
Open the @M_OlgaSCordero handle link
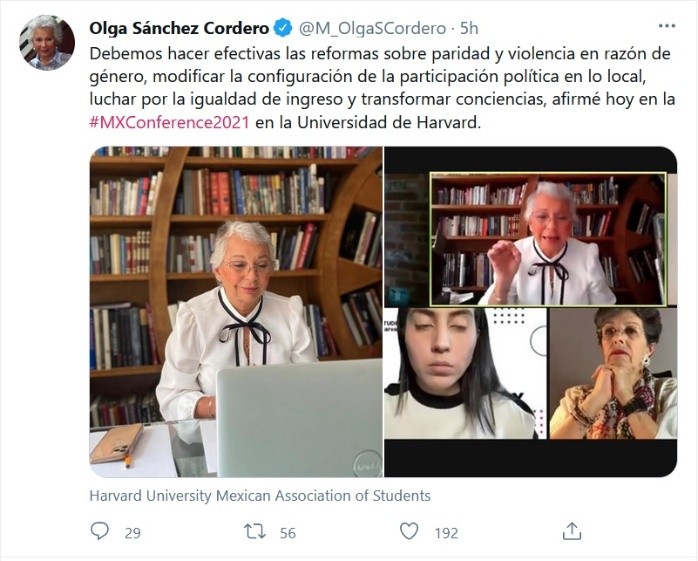point(372,28)
